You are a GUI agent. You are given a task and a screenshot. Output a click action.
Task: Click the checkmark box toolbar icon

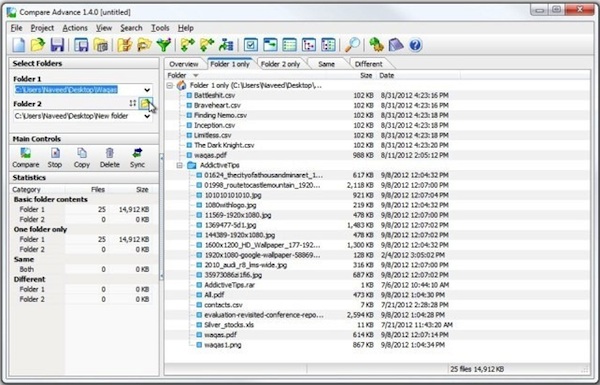click(251, 45)
